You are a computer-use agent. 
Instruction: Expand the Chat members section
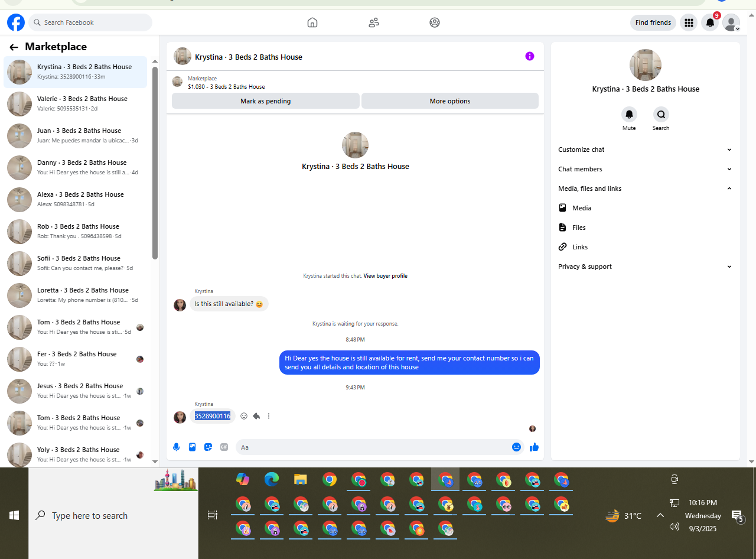point(645,169)
